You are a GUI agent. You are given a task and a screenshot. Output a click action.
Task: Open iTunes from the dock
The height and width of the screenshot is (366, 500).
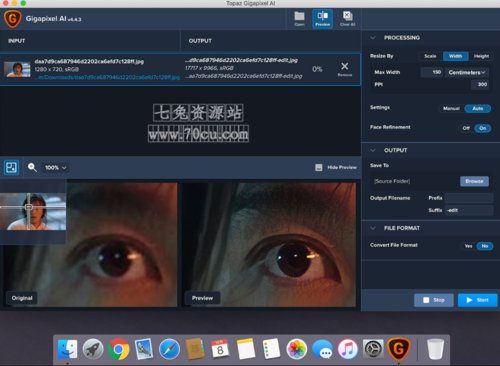coord(348,349)
